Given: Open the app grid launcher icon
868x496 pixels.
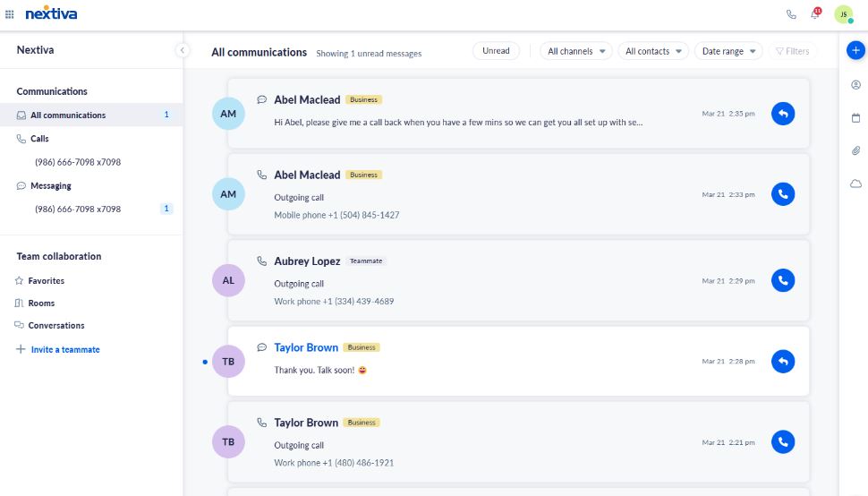Looking at the screenshot, I should tap(10, 14).
